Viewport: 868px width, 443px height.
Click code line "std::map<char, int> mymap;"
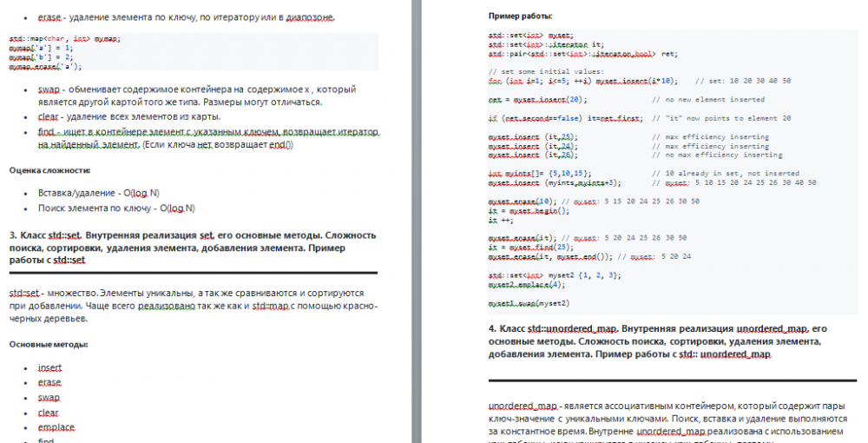tap(65, 39)
